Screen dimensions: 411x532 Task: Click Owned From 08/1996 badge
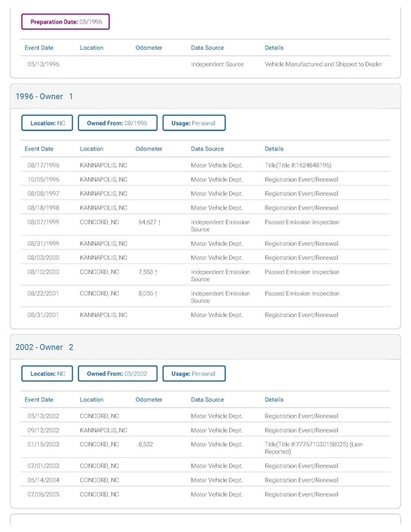point(118,123)
